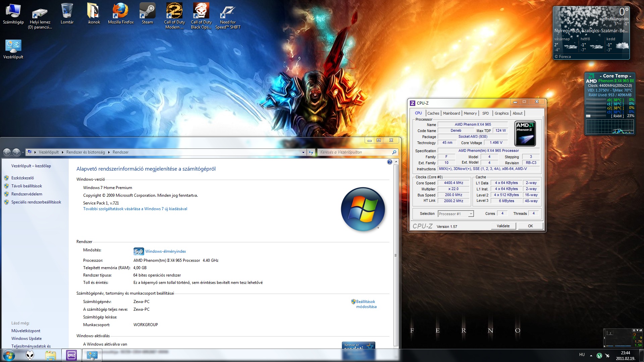Switch to the About tab
Image resolution: width=644 pixels, height=362 pixels.
(518, 113)
